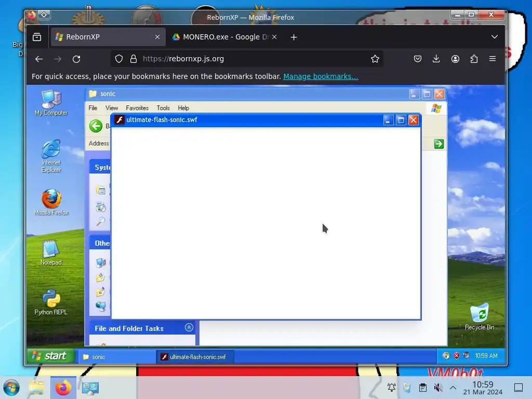532x399 pixels.
Task: Launch Internet Explorer from the XP desktop
Action: pyautogui.click(x=51, y=156)
